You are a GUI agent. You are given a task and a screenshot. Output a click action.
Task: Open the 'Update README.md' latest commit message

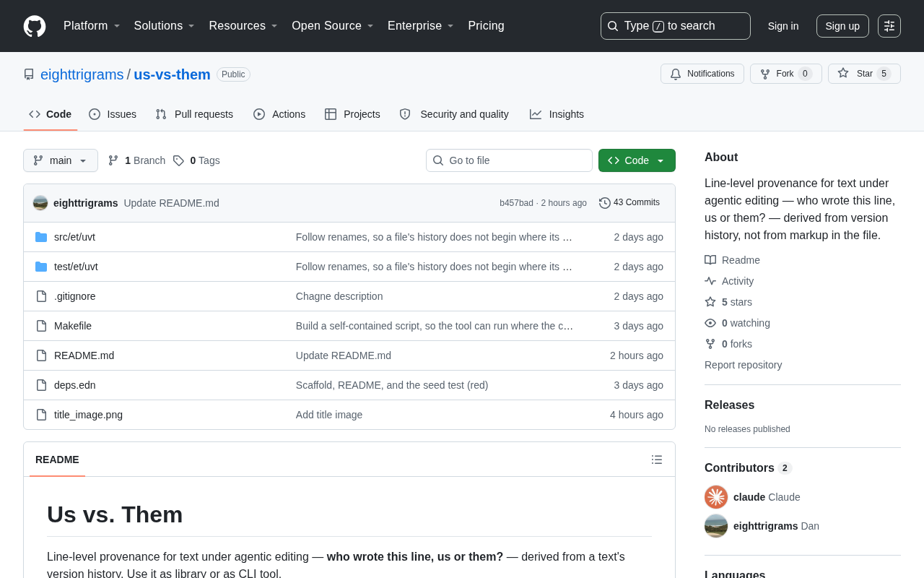(x=171, y=203)
